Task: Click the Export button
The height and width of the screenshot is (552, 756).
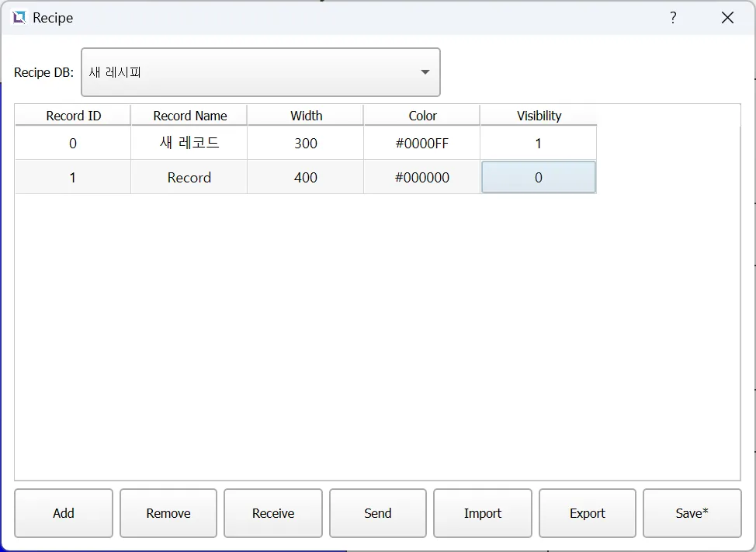Action: (588, 513)
